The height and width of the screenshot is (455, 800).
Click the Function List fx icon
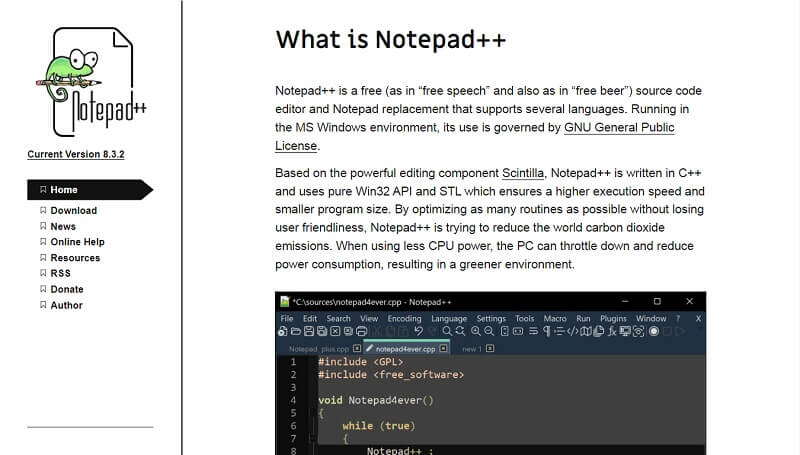click(612, 332)
